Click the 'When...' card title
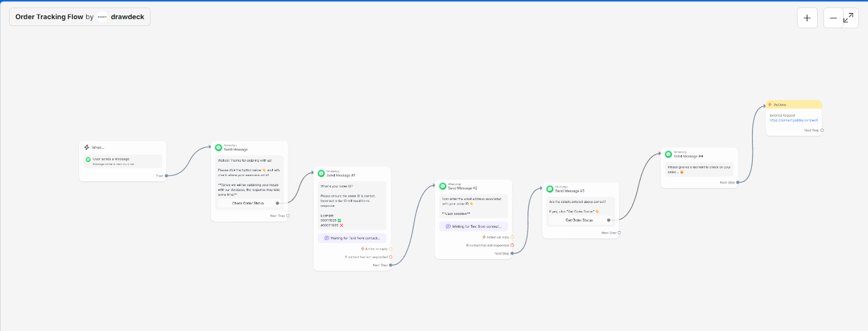The height and width of the screenshot is (331, 868). point(98,148)
